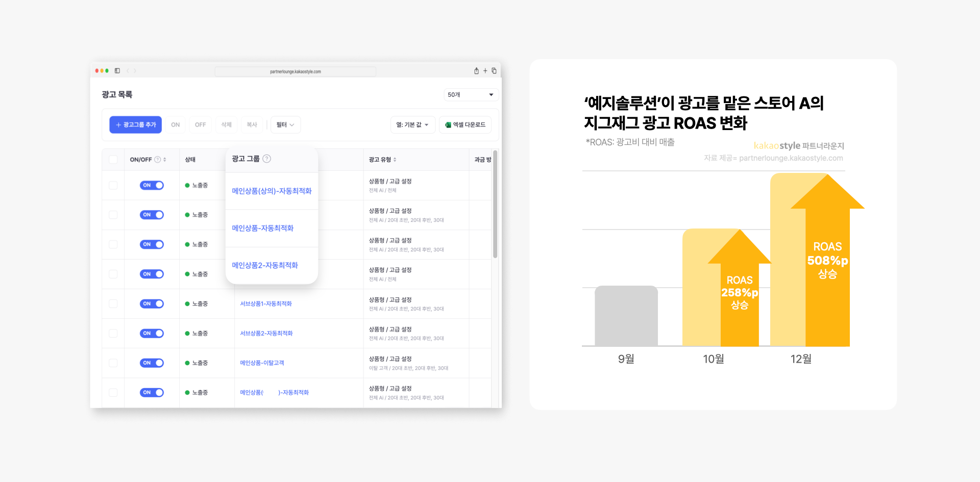Go back with browser back arrow
This screenshot has height=482, width=980.
click(128, 71)
